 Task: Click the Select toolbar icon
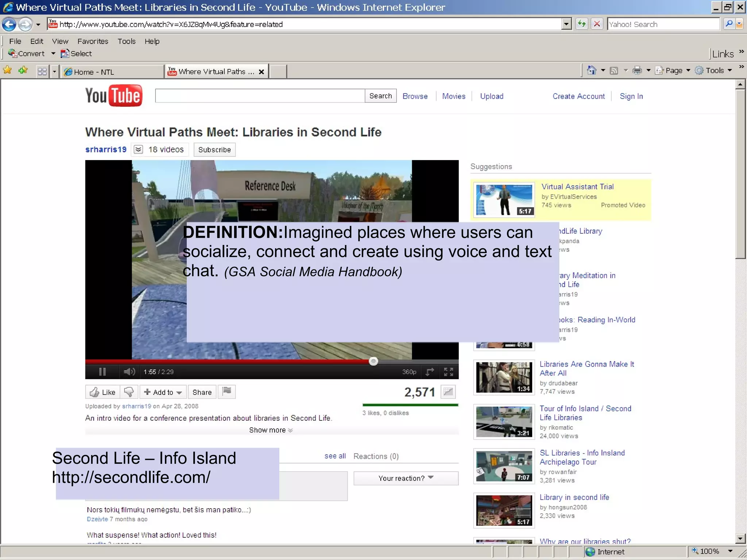pyautogui.click(x=76, y=54)
